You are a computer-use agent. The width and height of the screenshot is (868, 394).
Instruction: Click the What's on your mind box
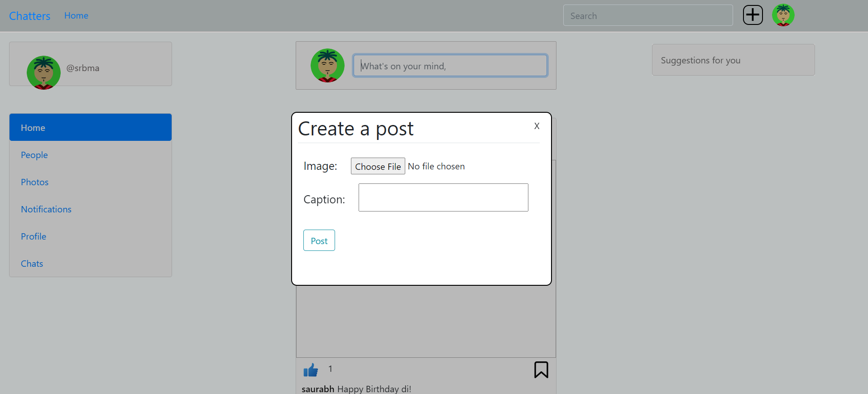[450, 66]
